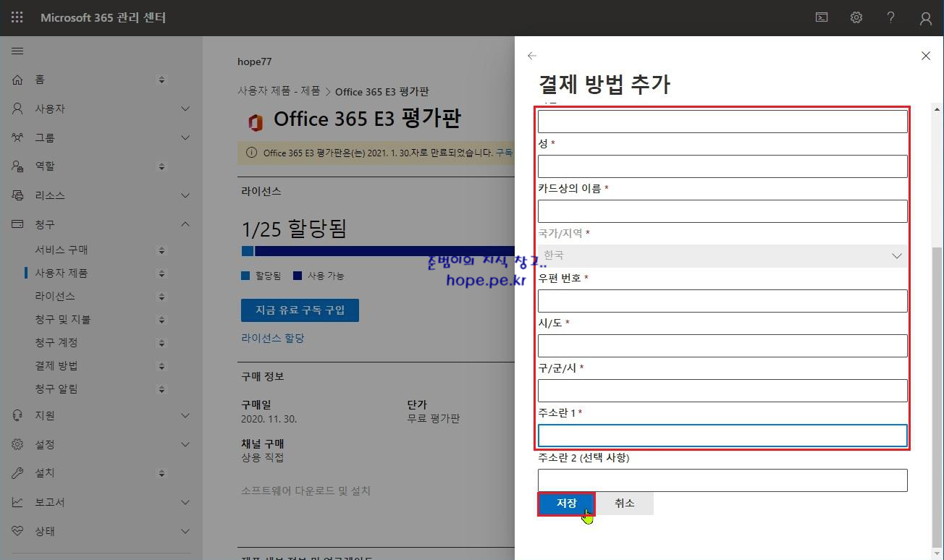Click the 역할 roles icon
Viewport: 944px width, 560px height.
17,166
